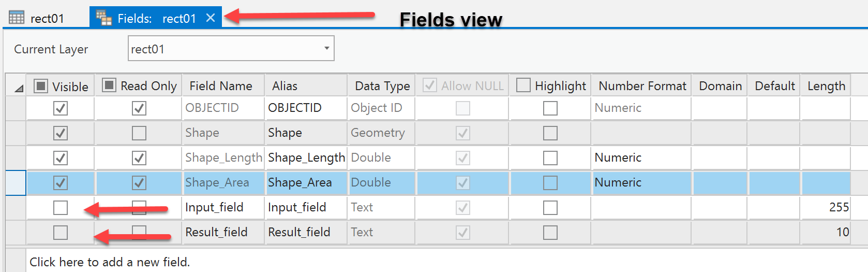Screen dimensions: 868x272
Task: Toggle the Highlight header checkbox
Action: (x=523, y=85)
